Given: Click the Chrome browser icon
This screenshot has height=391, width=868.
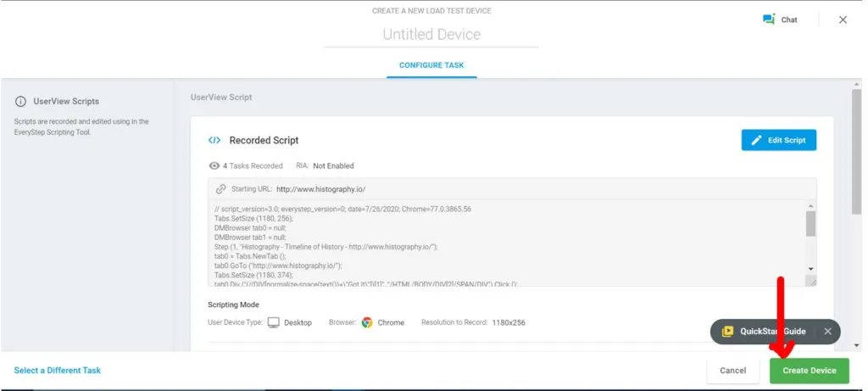Looking at the screenshot, I should point(367,322).
